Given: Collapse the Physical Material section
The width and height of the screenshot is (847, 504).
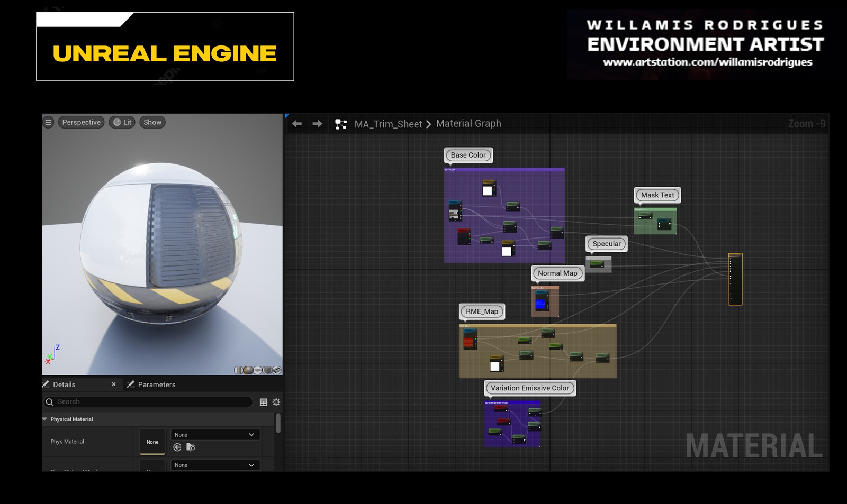Looking at the screenshot, I should (x=44, y=419).
